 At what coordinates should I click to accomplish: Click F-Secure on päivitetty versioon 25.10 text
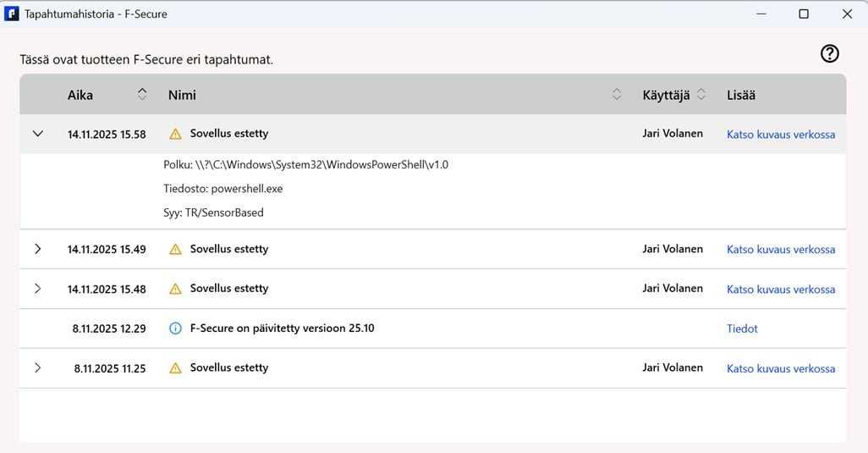(283, 328)
